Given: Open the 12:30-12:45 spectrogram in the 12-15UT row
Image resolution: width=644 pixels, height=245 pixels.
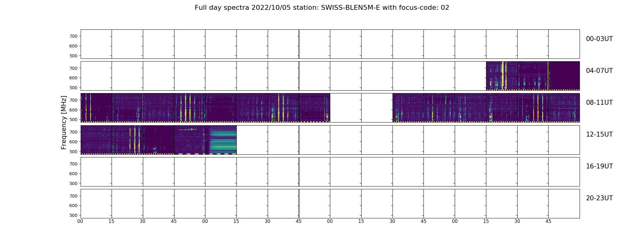Looking at the screenshot, I should pyautogui.click(x=159, y=140).
